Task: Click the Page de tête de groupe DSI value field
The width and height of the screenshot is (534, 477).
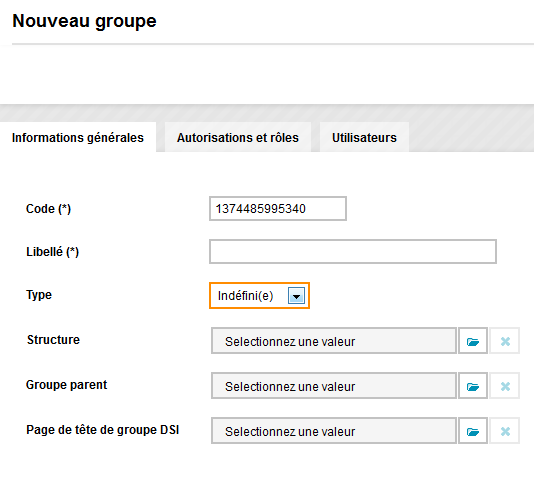Action: (334, 431)
